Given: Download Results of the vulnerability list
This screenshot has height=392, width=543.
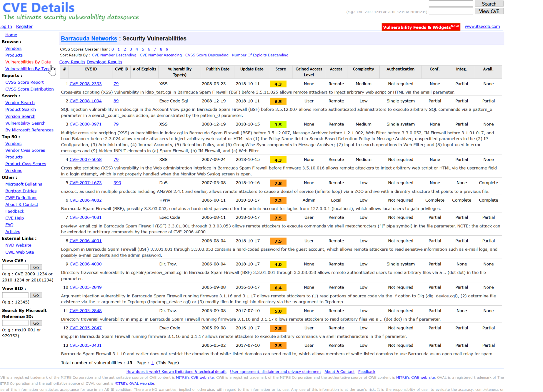Looking at the screenshot, I should pos(104,62).
